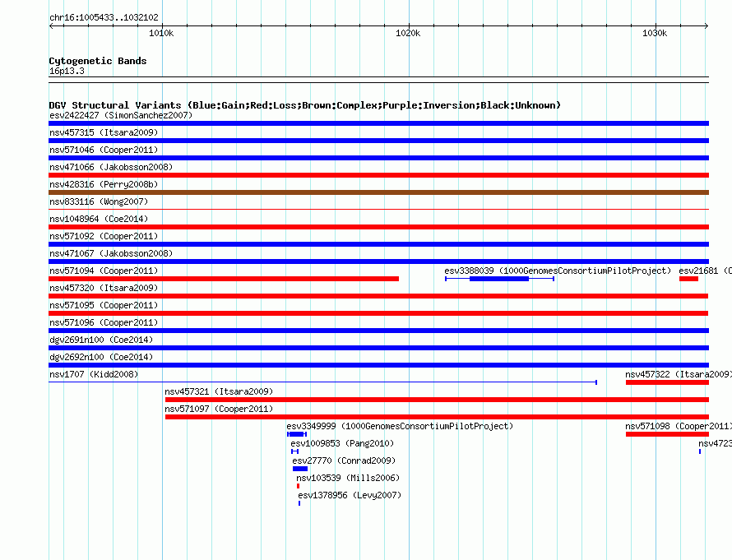Click the thin blue line of nsv1707
Image resolution: width=732 pixels, height=560 pixels.
click(322, 382)
